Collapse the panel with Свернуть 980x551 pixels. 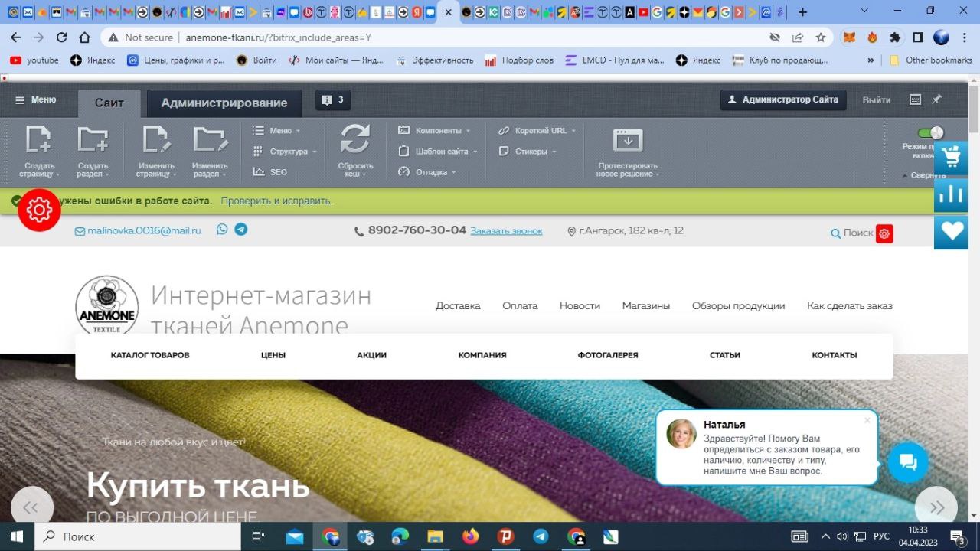pyautogui.click(x=923, y=175)
